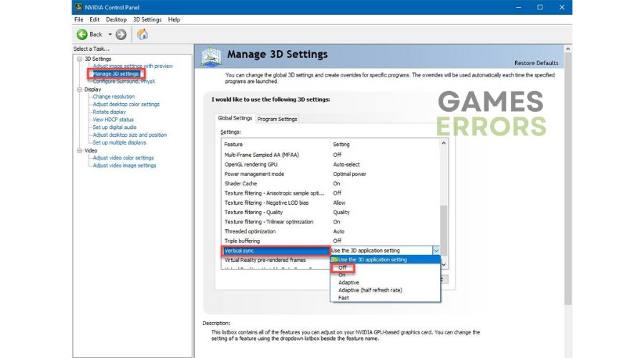644x358 pixels.
Task: Click settings list scroll up arrow
Action: [444, 143]
